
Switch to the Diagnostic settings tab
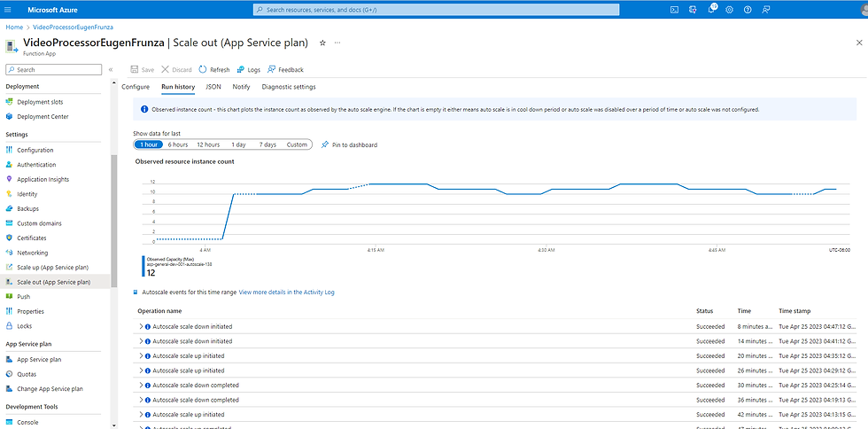click(289, 87)
